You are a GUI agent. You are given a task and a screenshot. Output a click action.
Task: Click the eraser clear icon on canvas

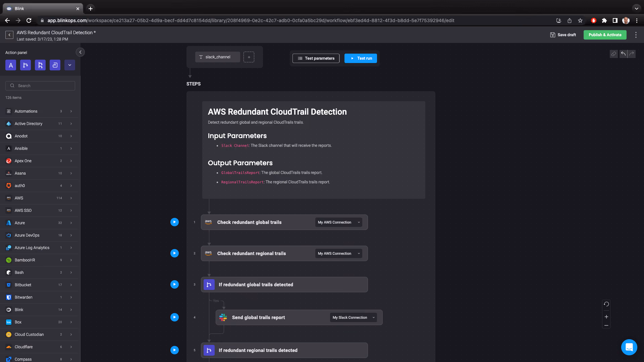(613, 54)
